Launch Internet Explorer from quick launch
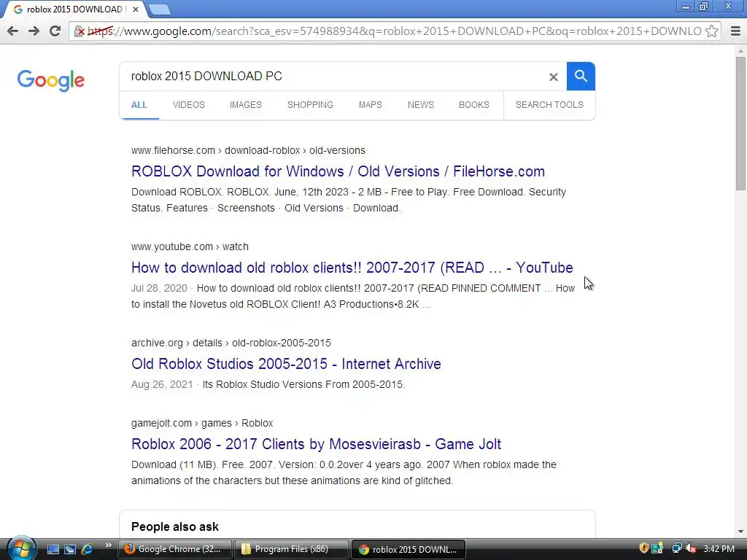747x560 pixels. click(x=88, y=549)
